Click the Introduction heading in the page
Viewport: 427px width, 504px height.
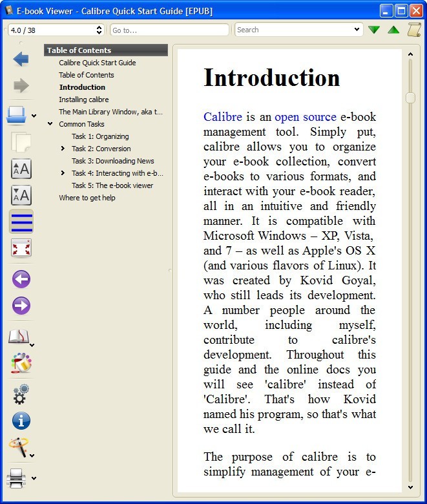[271, 78]
